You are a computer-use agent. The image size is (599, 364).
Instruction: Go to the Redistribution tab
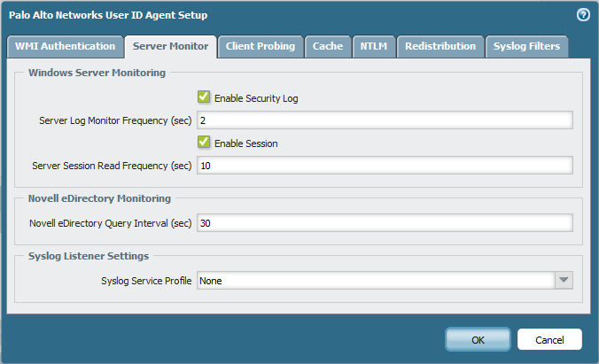point(440,46)
